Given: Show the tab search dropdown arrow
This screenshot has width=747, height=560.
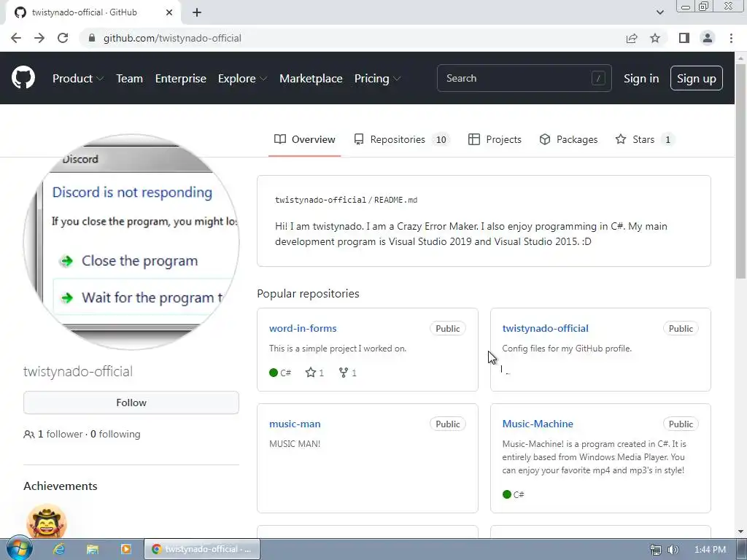Looking at the screenshot, I should pos(659,12).
